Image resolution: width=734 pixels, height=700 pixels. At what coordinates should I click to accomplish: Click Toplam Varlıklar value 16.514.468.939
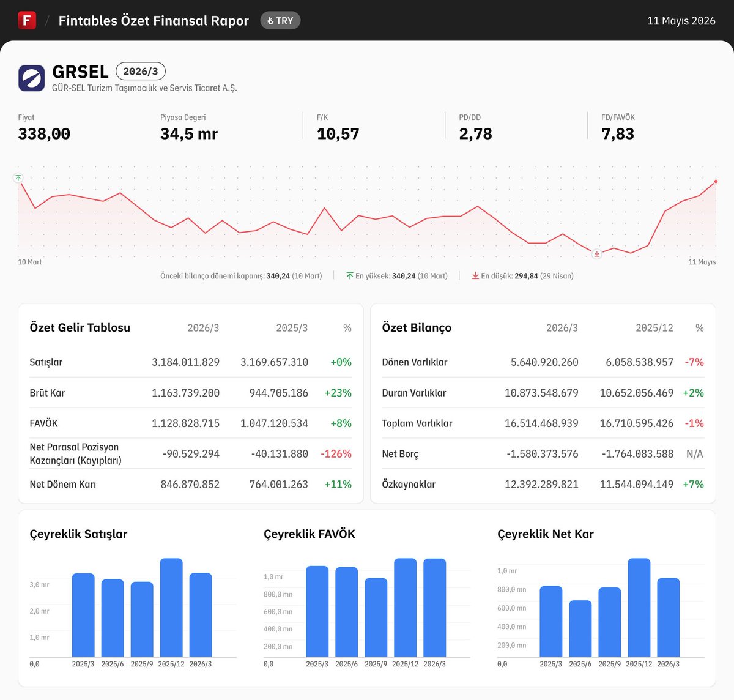541,423
